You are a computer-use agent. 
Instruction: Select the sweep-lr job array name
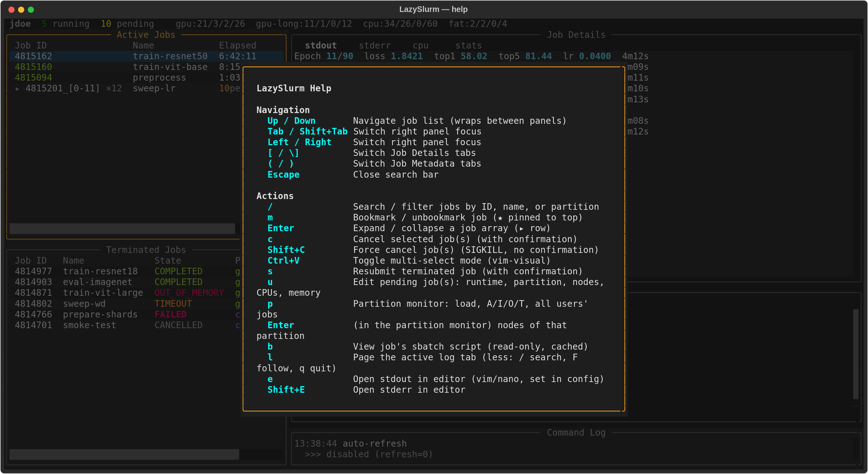(154, 89)
